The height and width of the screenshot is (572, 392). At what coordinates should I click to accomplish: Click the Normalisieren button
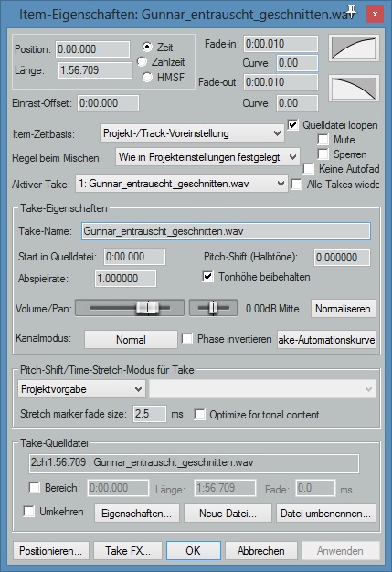point(343,309)
